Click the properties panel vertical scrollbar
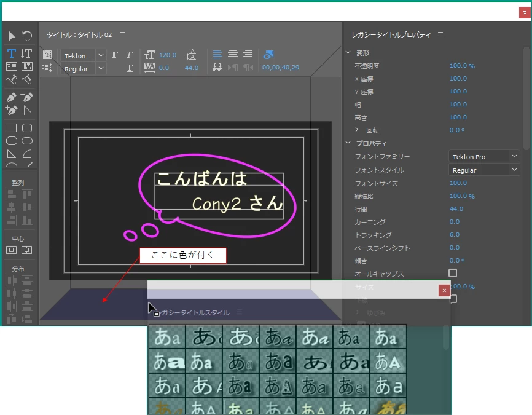This screenshot has width=532, height=415. 526,98
